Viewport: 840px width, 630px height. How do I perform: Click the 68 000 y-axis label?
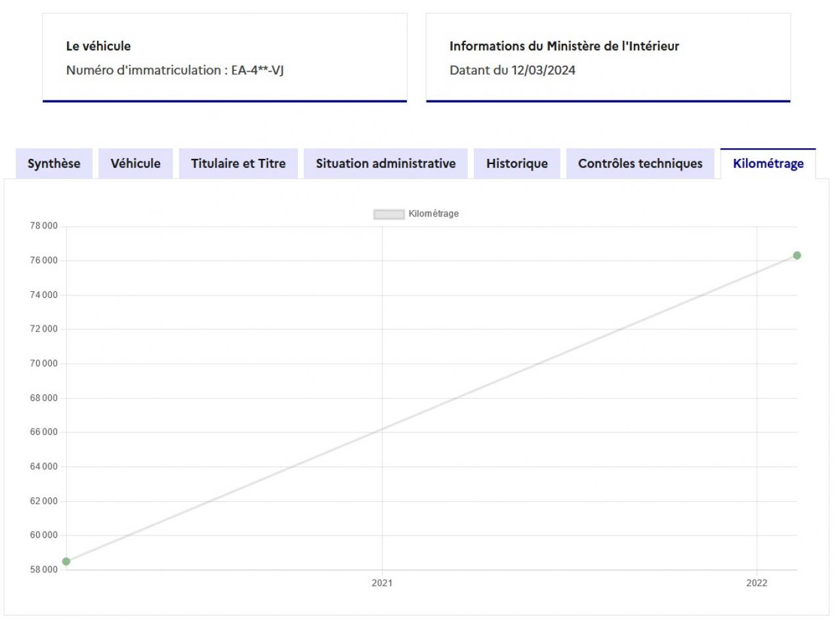point(44,398)
